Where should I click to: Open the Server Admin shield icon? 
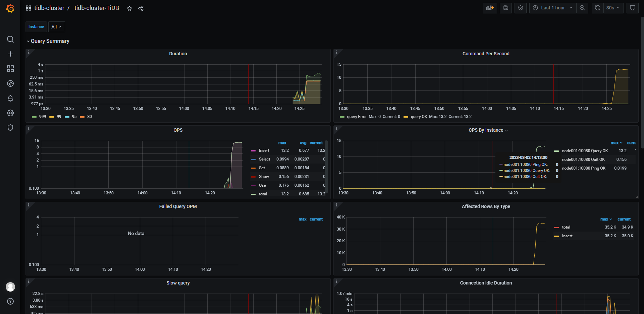(x=10, y=128)
